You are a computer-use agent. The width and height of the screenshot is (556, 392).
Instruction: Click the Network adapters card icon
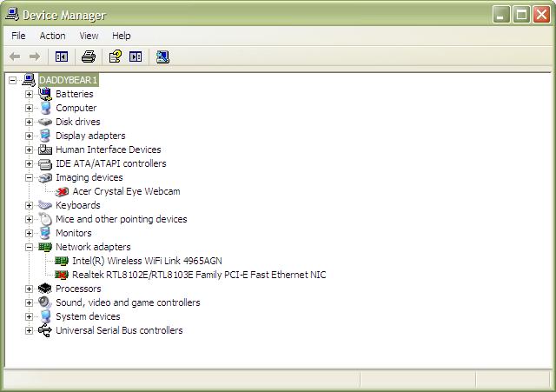[45, 247]
